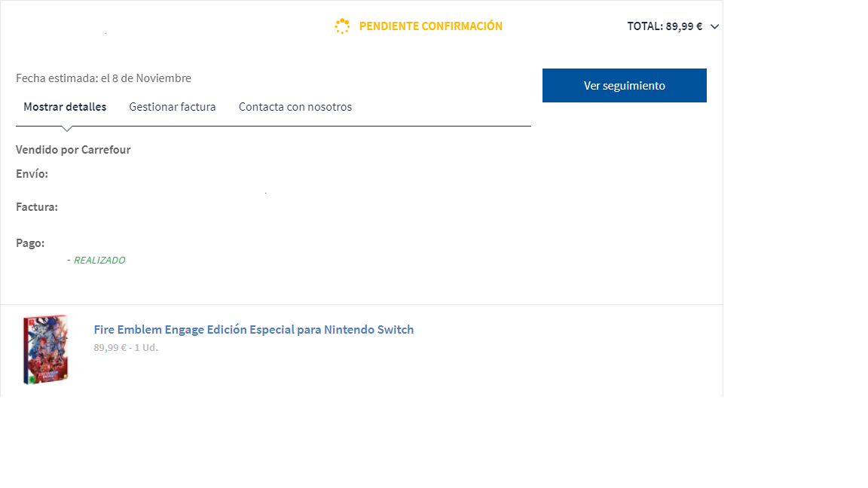Click the caret indicator below Mostrar detalles
Screen dimensions: 868x488
67,128
